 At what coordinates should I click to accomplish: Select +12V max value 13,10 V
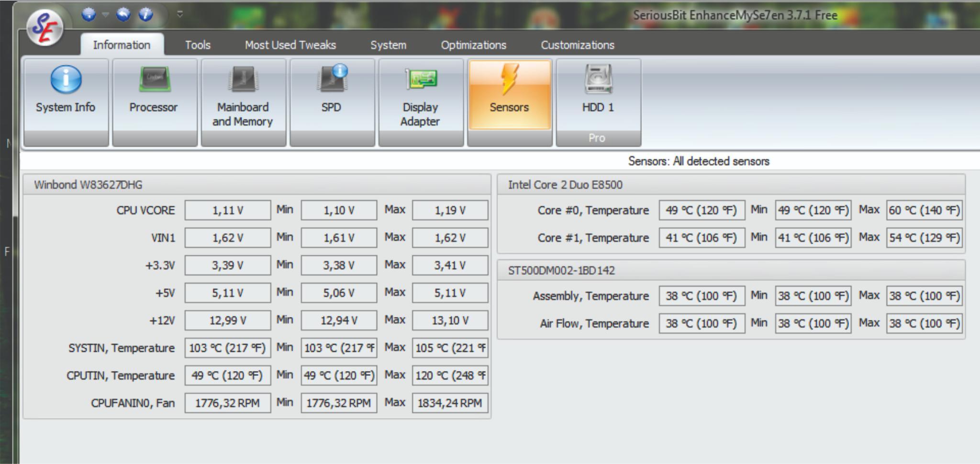(450, 320)
